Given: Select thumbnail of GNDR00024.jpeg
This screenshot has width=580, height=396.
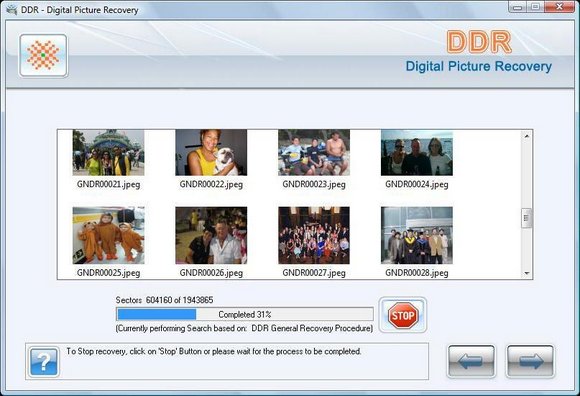Looking at the screenshot, I should coord(417,152).
